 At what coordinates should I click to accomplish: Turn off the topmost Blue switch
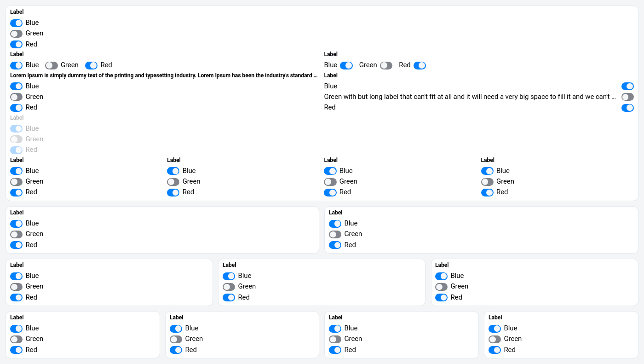[16, 23]
